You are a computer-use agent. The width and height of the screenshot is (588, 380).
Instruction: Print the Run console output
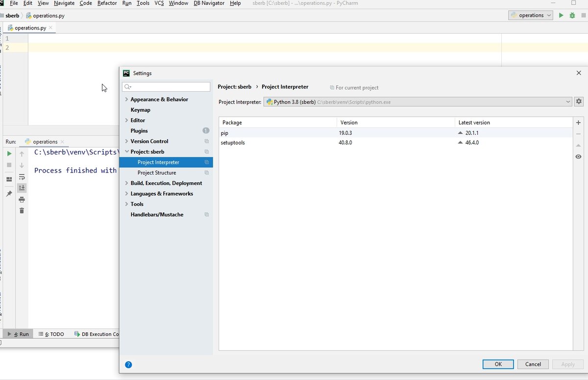pyautogui.click(x=22, y=200)
